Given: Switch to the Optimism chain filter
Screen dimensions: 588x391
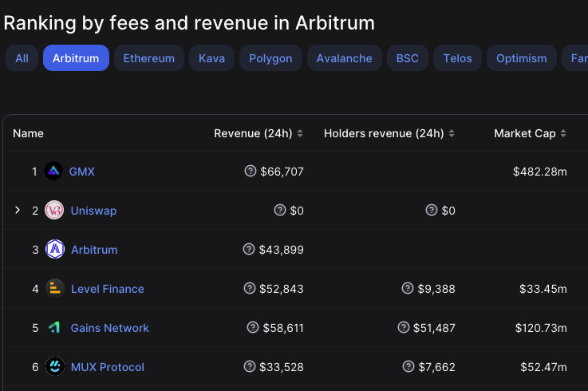Looking at the screenshot, I should click(522, 58).
